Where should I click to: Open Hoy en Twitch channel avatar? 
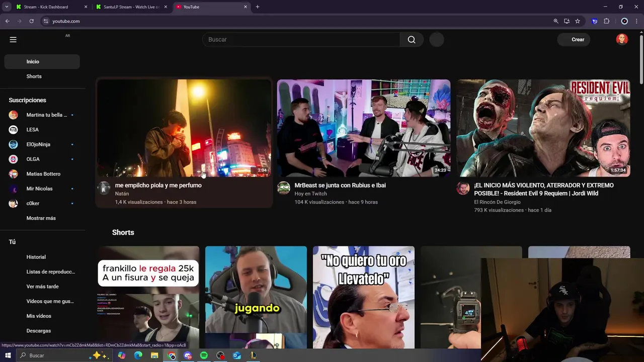tap(284, 188)
